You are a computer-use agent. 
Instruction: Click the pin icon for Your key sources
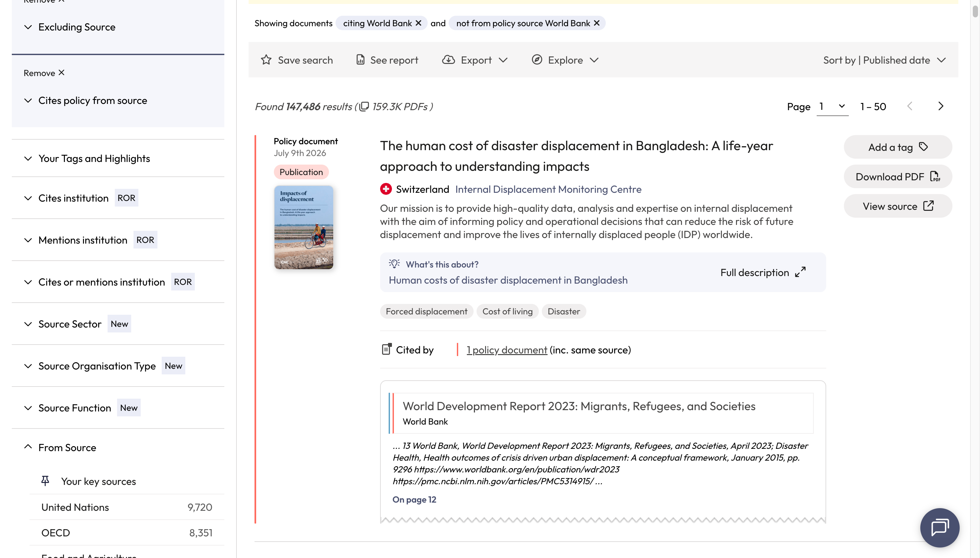point(45,481)
